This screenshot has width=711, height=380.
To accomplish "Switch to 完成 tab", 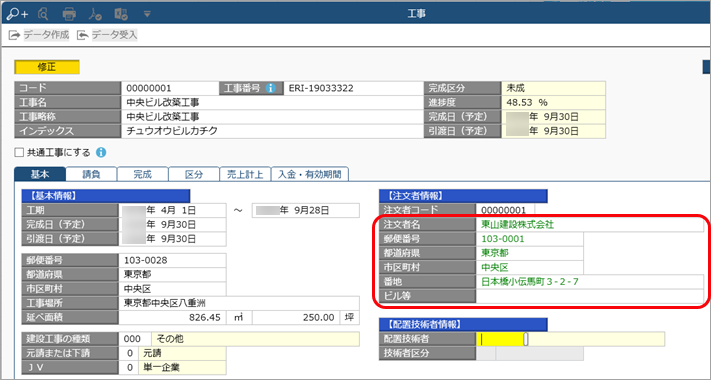I will coord(142,174).
